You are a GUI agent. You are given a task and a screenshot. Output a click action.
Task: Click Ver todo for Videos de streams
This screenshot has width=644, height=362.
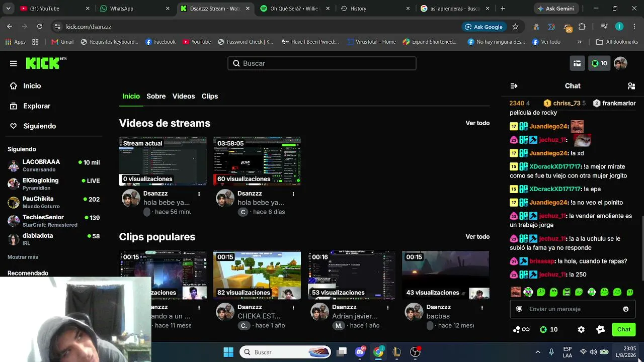(x=477, y=123)
